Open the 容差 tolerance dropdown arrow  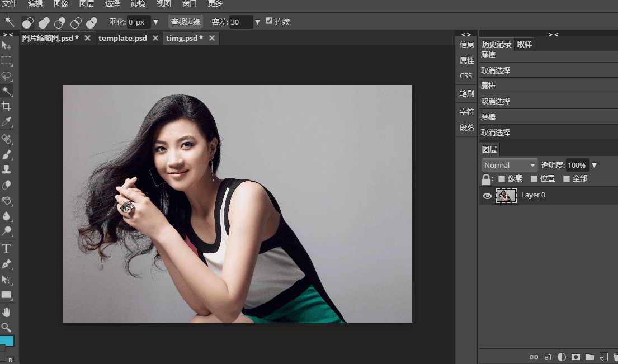click(257, 22)
